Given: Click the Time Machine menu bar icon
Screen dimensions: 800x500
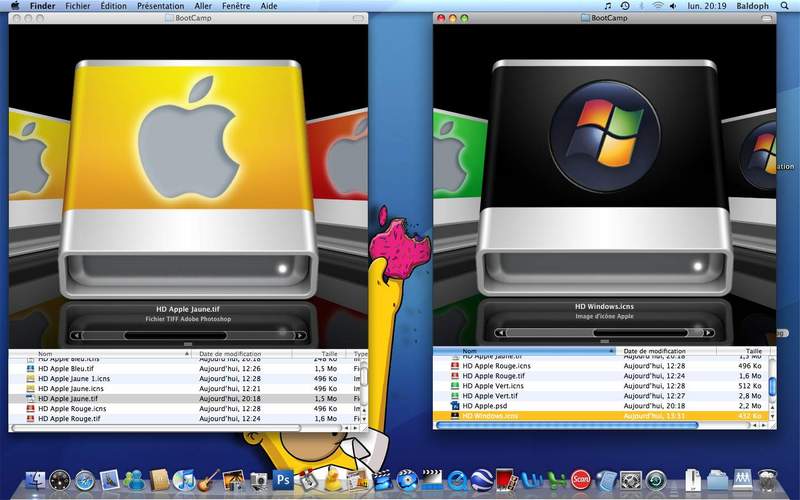Looking at the screenshot, I should point(624,6).
